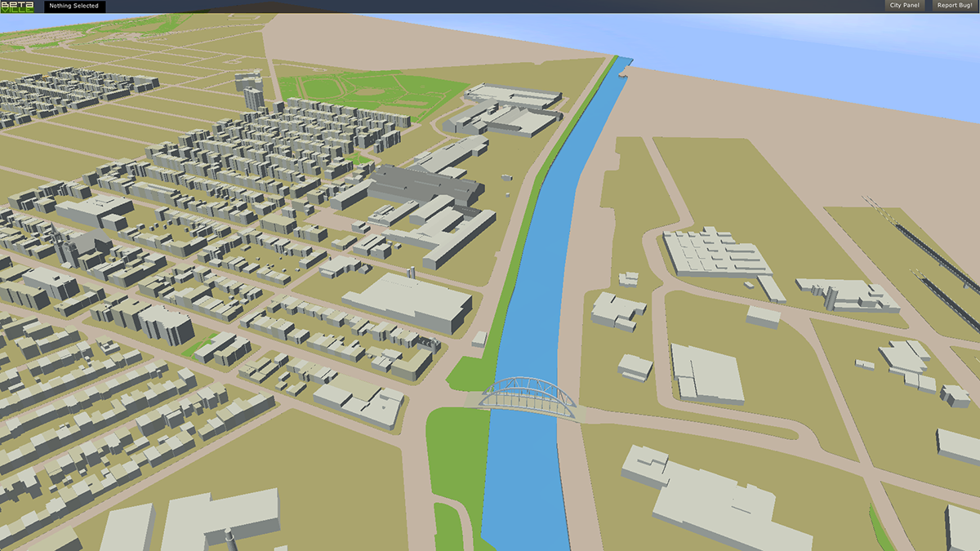This screenshot has height=551, width=980.
Task: Click the Betaville logo
Action: click(x=16, y=6)
